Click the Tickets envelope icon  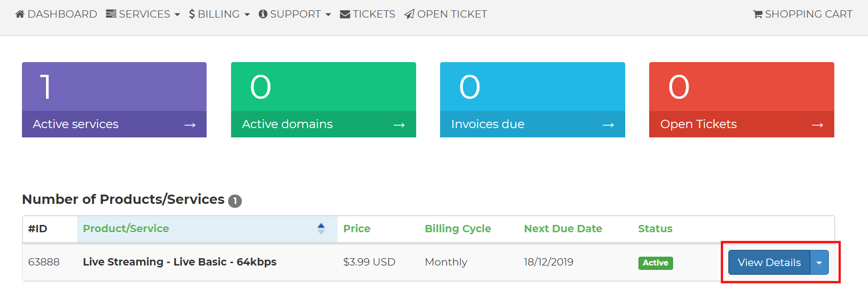point(345,14)
